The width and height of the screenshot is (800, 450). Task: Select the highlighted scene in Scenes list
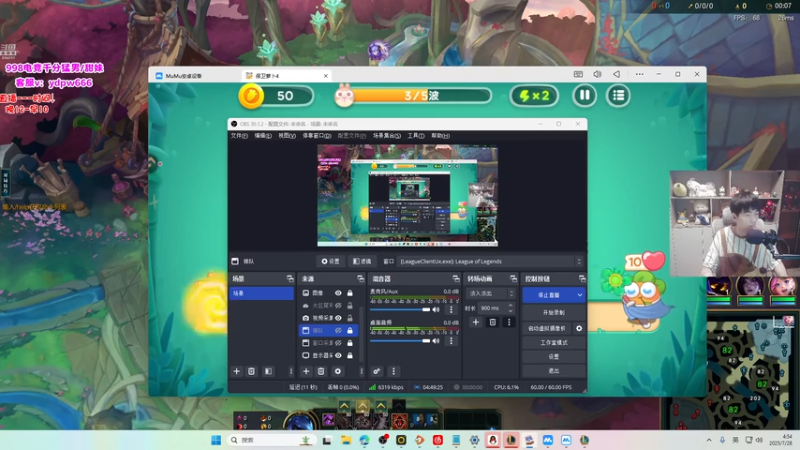click(x=261, y=293)
